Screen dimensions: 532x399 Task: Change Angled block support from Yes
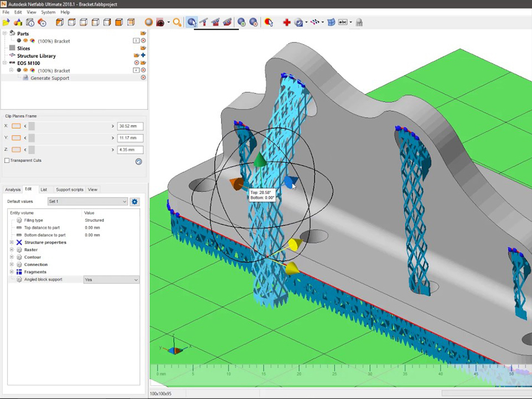(111, 279)
